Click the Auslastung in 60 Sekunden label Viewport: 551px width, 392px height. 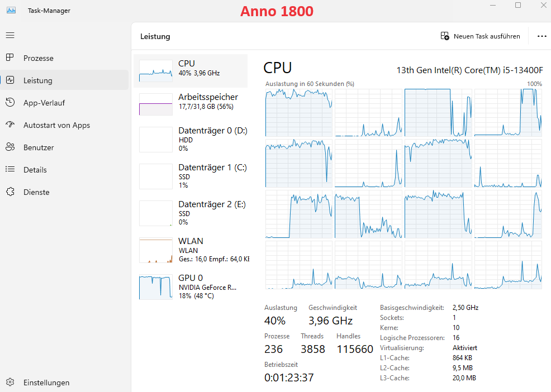(310, 84)
